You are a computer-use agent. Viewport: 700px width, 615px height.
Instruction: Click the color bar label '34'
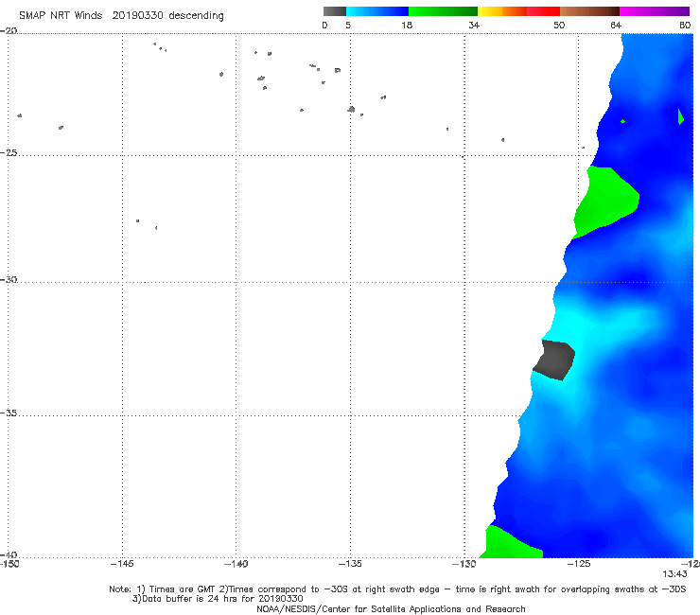point(474,25)
